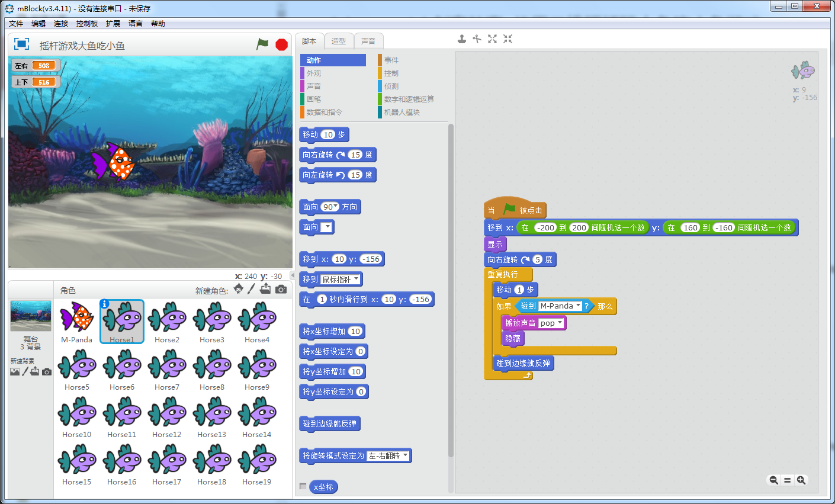
Task: Create new sprite from camera icon
Action: [281, 289]
